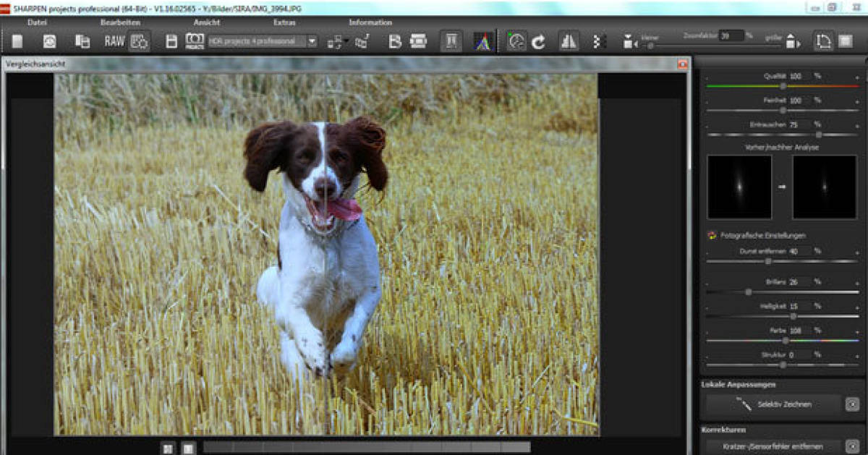Click the Korrekturen heading
This screenshot has width=868, height=455.
click(x=724, y=430)
